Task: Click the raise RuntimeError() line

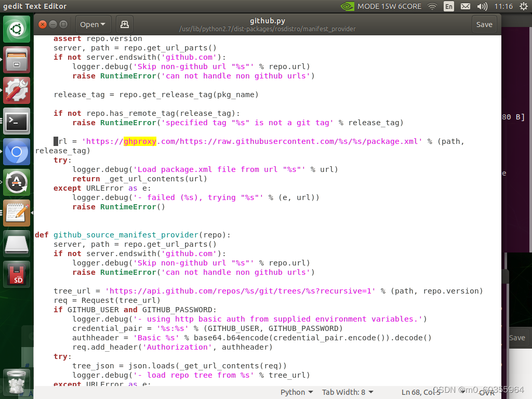Action: [118, 207]
